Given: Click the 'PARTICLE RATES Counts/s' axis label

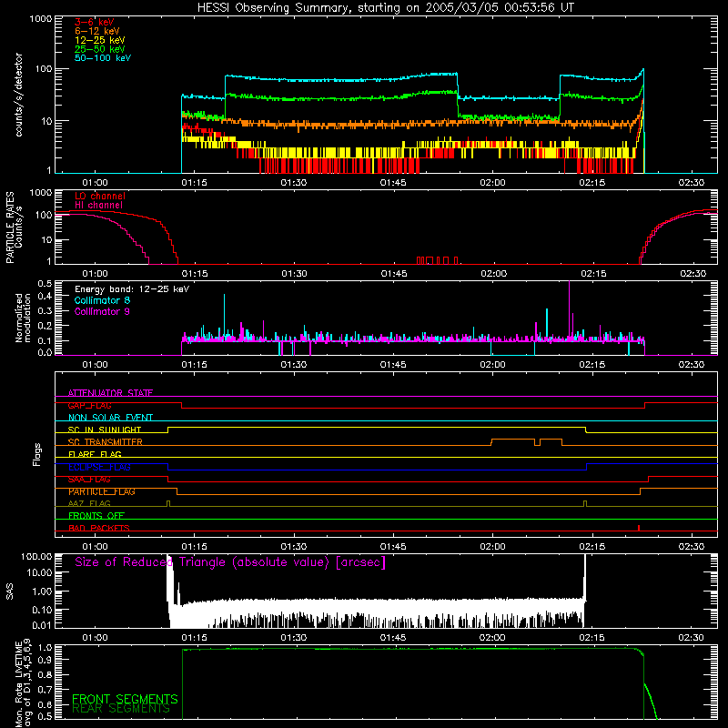Looking at the screenshot, I should (x=14, y=227).
